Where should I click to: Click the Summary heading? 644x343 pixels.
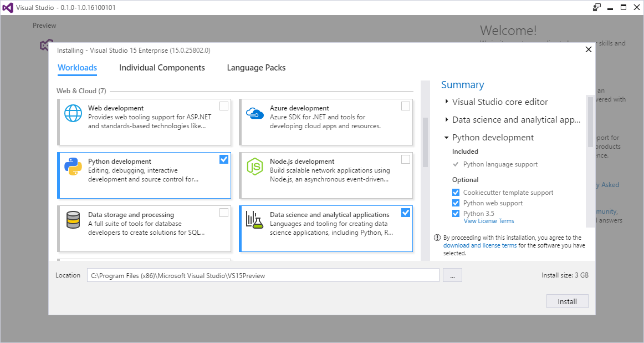462,85
